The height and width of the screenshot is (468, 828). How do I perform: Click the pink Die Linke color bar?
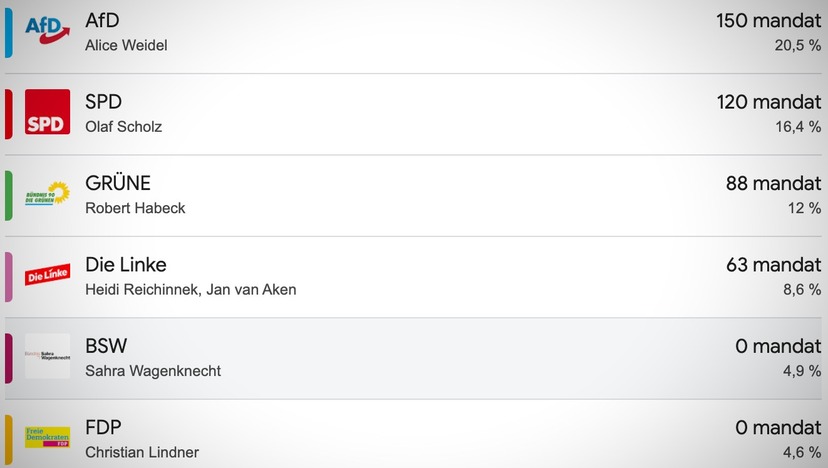8,277
